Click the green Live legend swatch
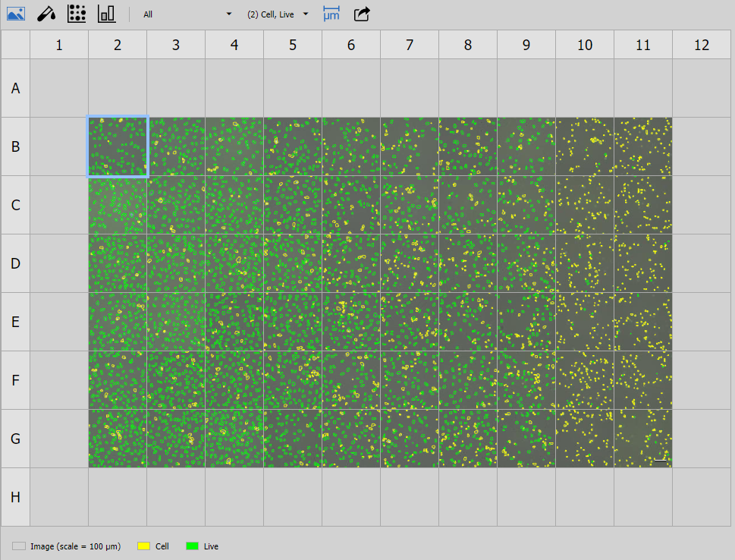This screenshot has height=560, width=735. [x=192, y=546]
